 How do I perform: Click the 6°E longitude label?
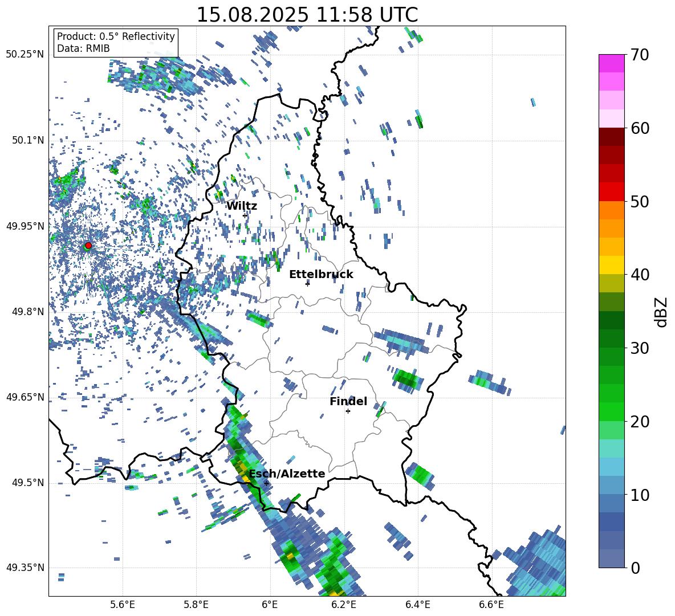tap(270, 605)
